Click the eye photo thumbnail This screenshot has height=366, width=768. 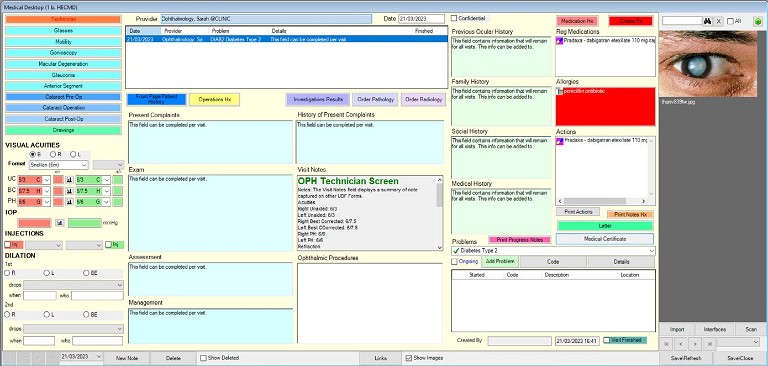point(708,63)
